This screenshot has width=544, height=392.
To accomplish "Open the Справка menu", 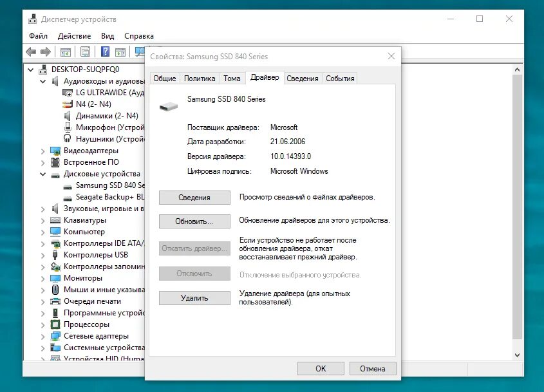I will tap(139, 36).
